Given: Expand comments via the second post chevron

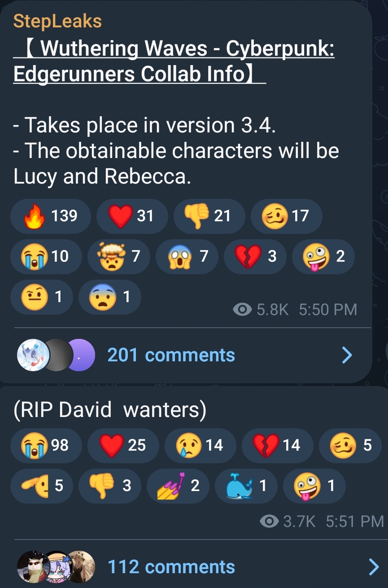Looking at the screenshot, I should click(374, 567).
